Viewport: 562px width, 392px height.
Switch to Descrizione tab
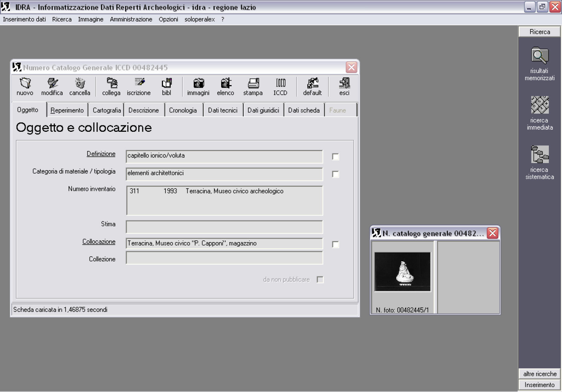144,110
